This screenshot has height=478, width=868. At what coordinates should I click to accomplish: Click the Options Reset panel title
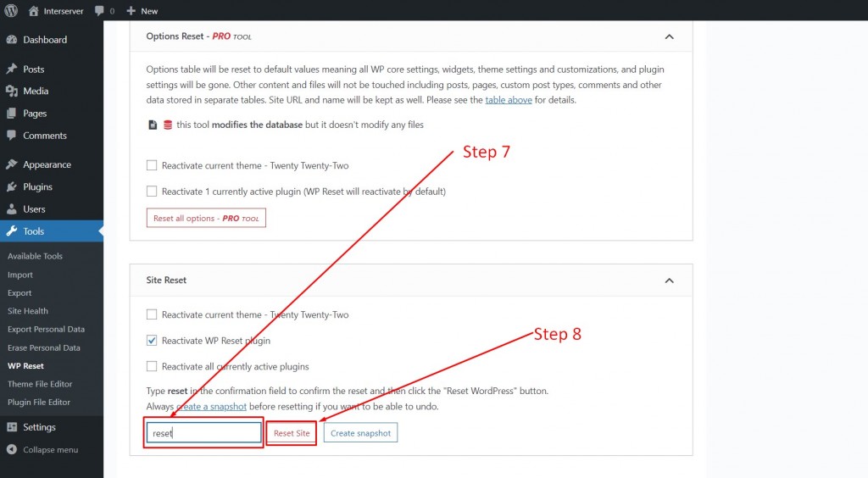[x=198, y=36]
